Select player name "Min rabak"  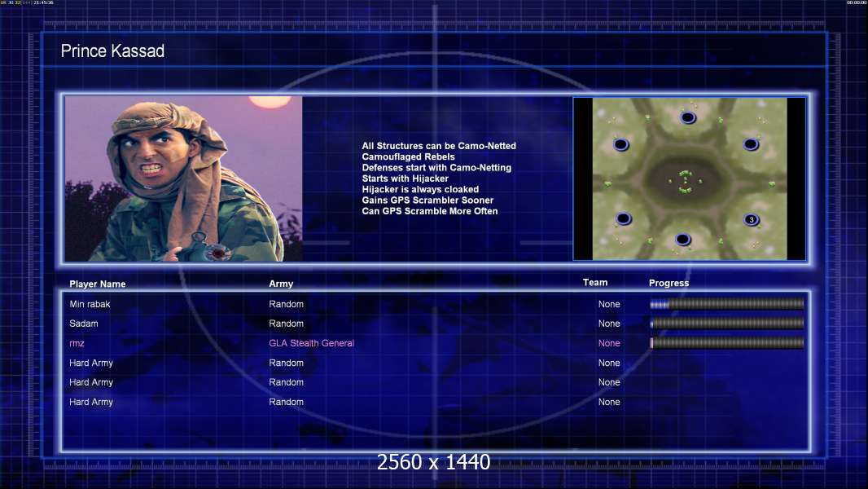tap(90, 304)
